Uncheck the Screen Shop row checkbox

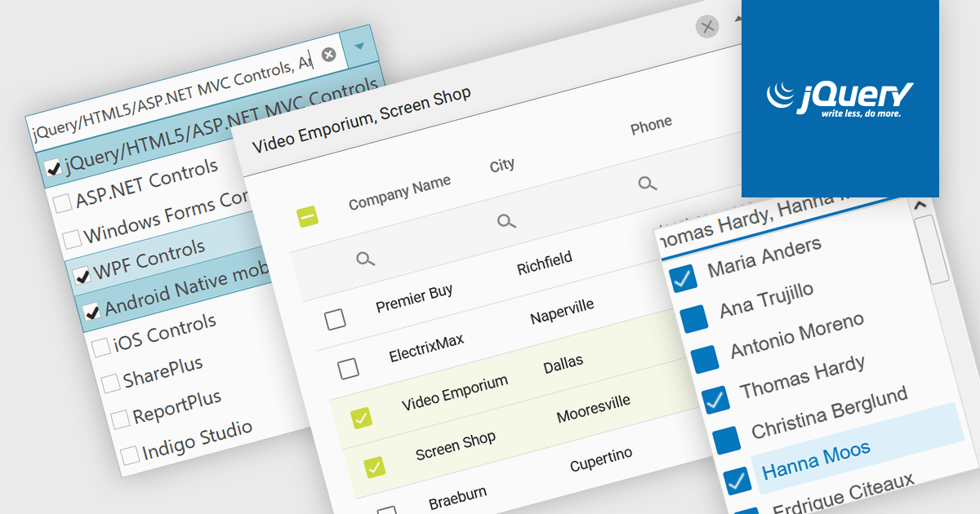pos(374,467)
